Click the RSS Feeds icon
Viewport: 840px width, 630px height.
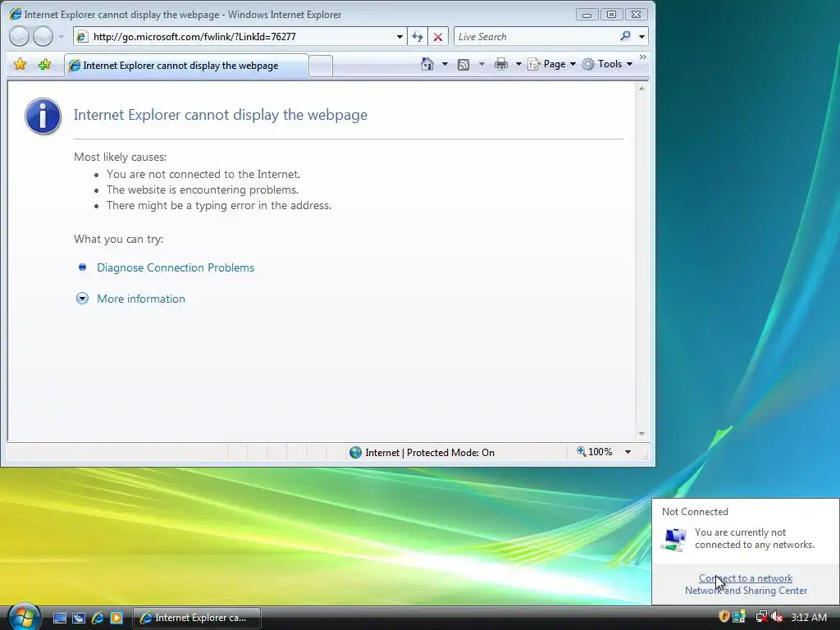tap(463, 64)
